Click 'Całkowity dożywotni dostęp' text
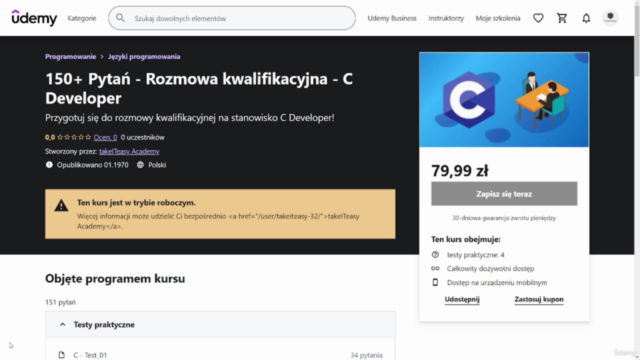Screen dimensions: 640x360 [491, 269]
